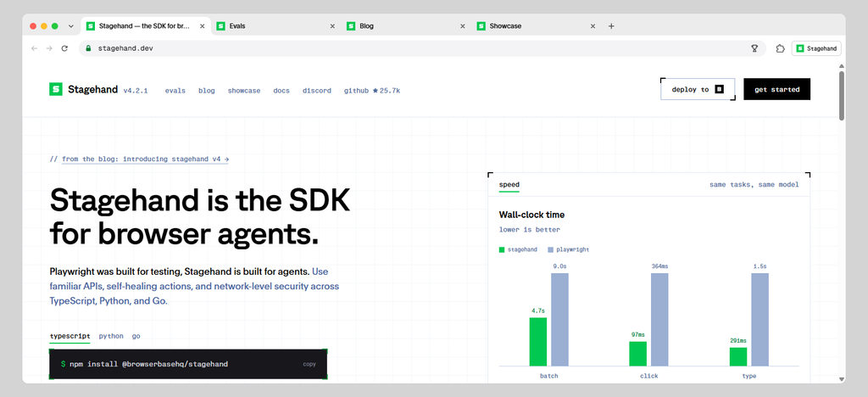Image resolution: width=868 pixels, height=397 pixels.
Task: Click the blue 1.5s type bar
Action: coord(759,320)
